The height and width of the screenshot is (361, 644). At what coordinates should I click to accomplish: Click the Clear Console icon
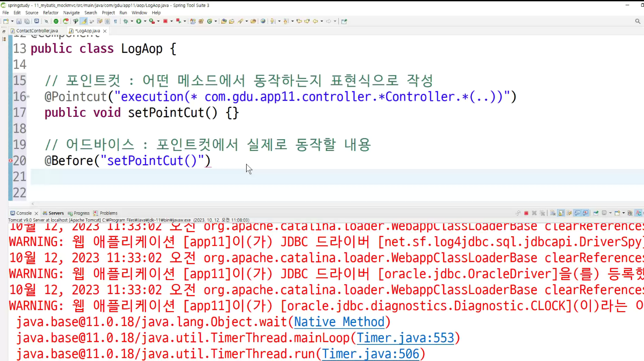pyautogui.click(x=553, y=213)
